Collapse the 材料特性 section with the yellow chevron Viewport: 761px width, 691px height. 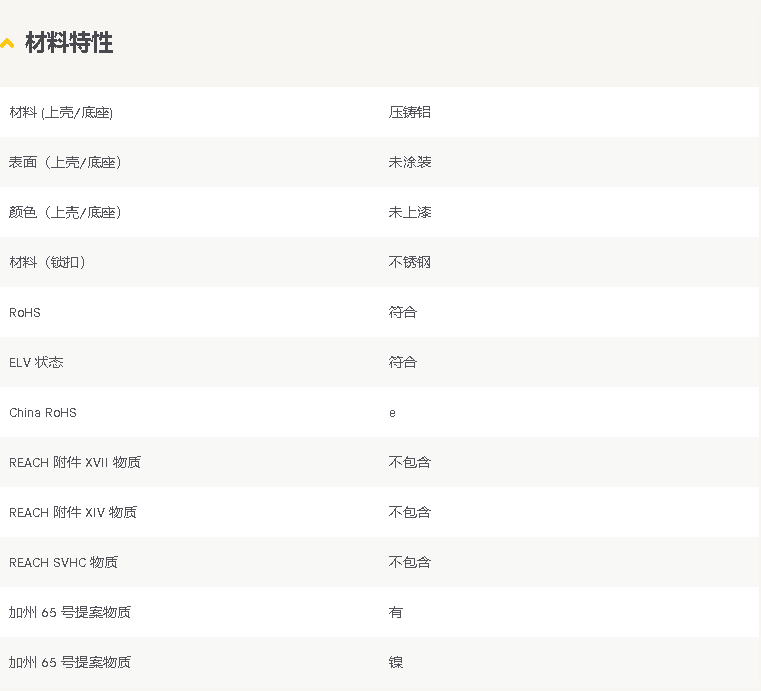point(7,43)
